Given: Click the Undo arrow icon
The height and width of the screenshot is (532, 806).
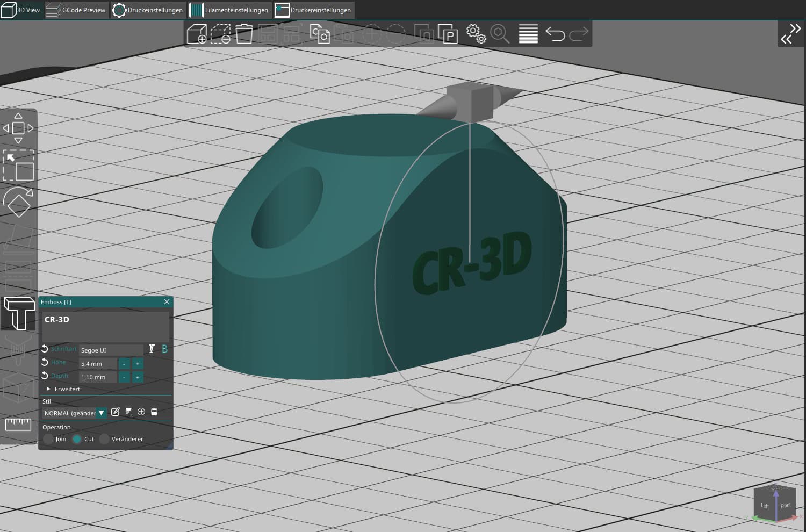Looking at the screenshot, I should tap(555, 34).
